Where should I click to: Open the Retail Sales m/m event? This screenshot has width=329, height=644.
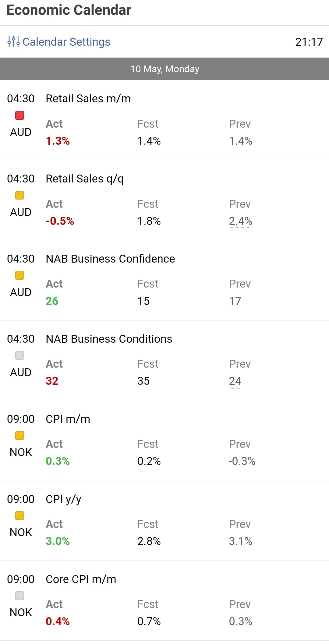point(88,99)
